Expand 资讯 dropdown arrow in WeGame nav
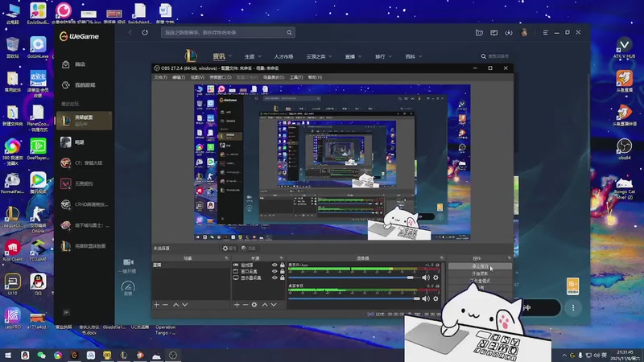The height and width of the screenshot is (362, 644). pos(230,56)
